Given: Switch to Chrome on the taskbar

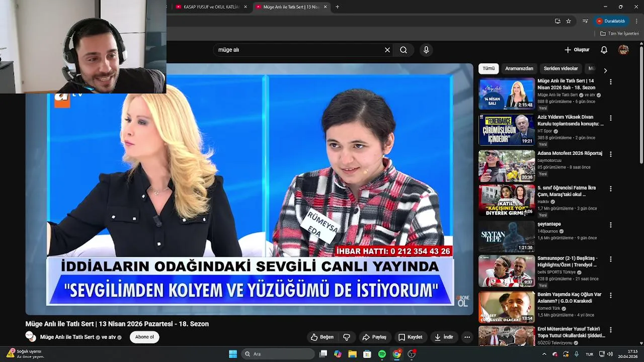Looking at the screenshot, I should coord(397,354).
